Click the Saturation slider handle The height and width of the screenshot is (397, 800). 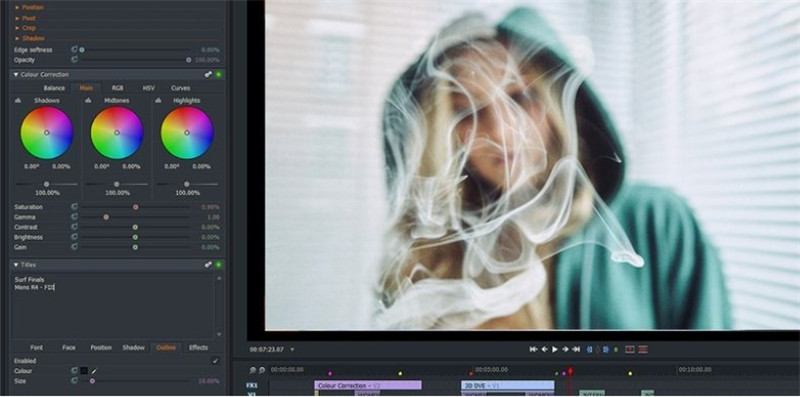[x=135, y=207]
